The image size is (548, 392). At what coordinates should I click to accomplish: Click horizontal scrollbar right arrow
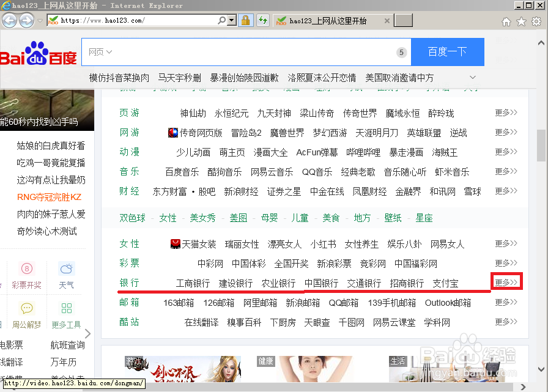[523, 386]
